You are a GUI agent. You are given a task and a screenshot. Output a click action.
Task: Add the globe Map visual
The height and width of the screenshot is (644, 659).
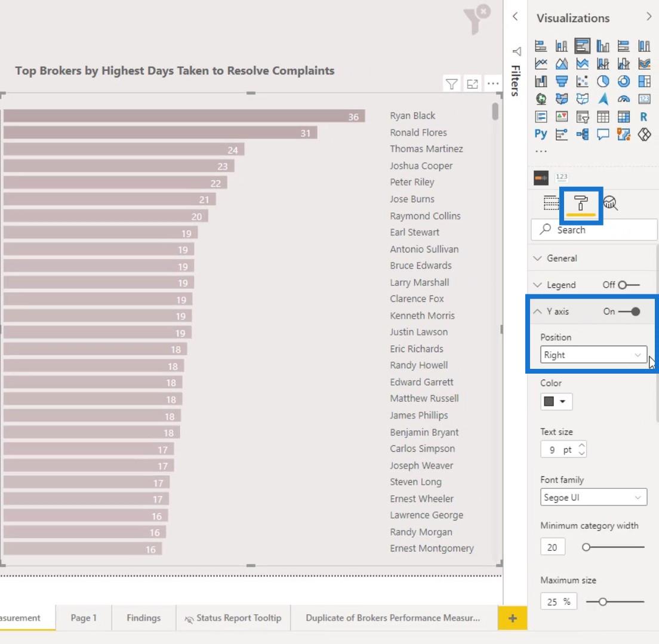click(x=541, y=99)
